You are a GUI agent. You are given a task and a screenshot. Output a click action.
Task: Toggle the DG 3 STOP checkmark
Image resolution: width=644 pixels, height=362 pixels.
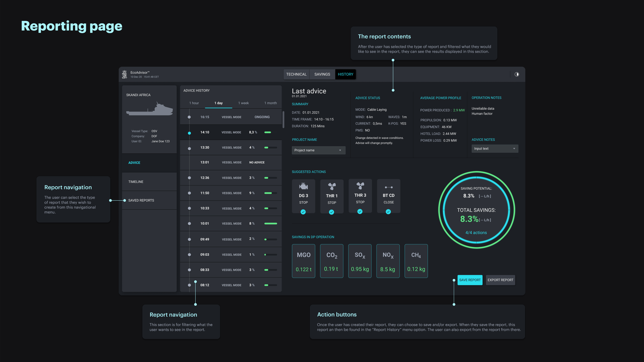pos(303,212)
